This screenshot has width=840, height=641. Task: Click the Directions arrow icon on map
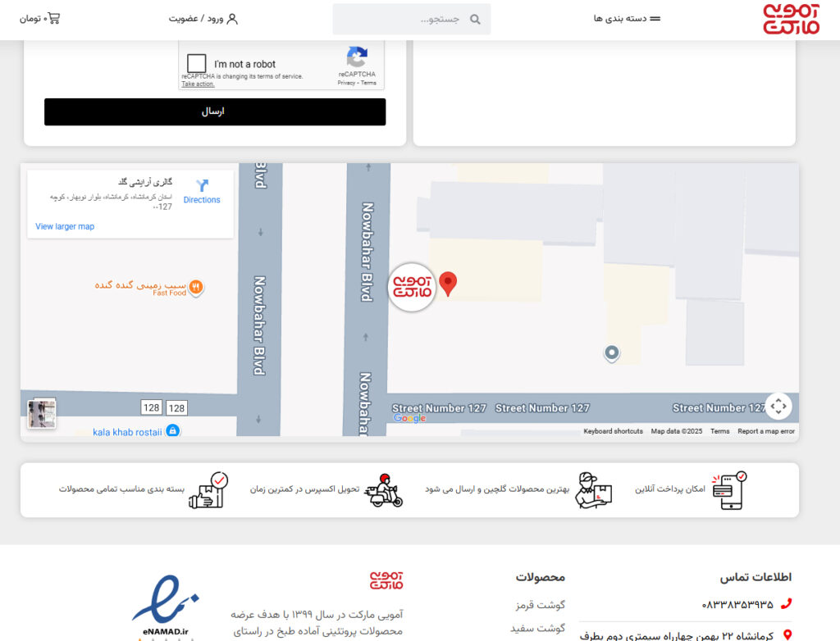(202, 186)
